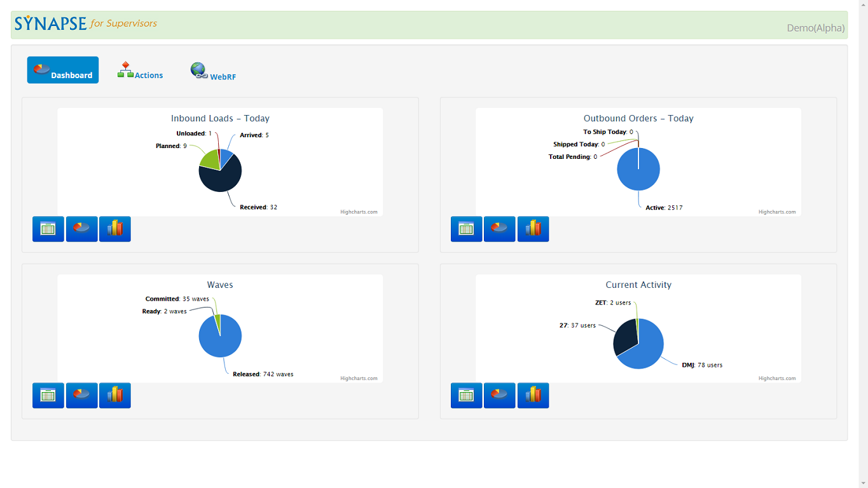Open table view for Outbound Orders panel
868x488 pixels.
(x=466, y=229)
